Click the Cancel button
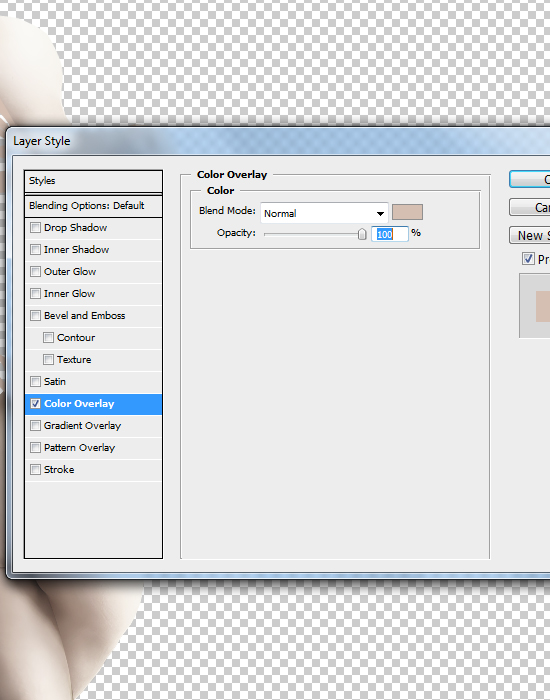The height and width of the screenshot is (700, 550). coord(529,207)
